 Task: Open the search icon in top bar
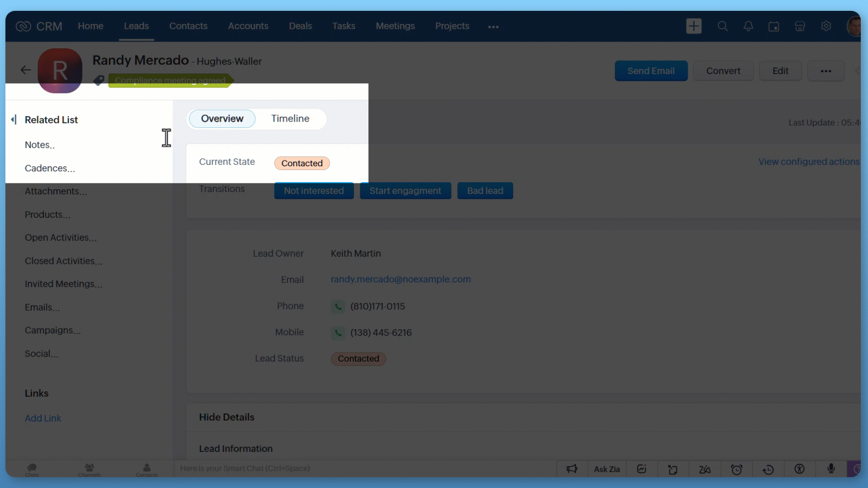pyautogui.click(x=722, y=26)
